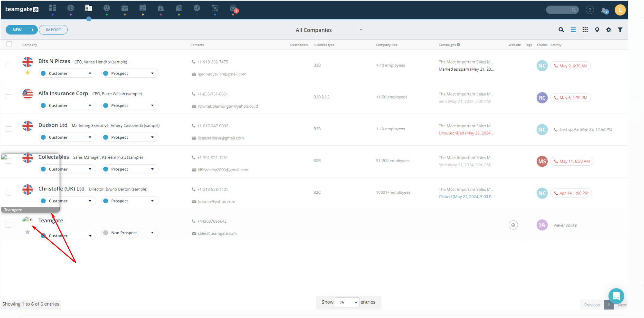The width and height of the screenshot is (644, 318).
Task: Click the Next pagination button
Action: 622,305
